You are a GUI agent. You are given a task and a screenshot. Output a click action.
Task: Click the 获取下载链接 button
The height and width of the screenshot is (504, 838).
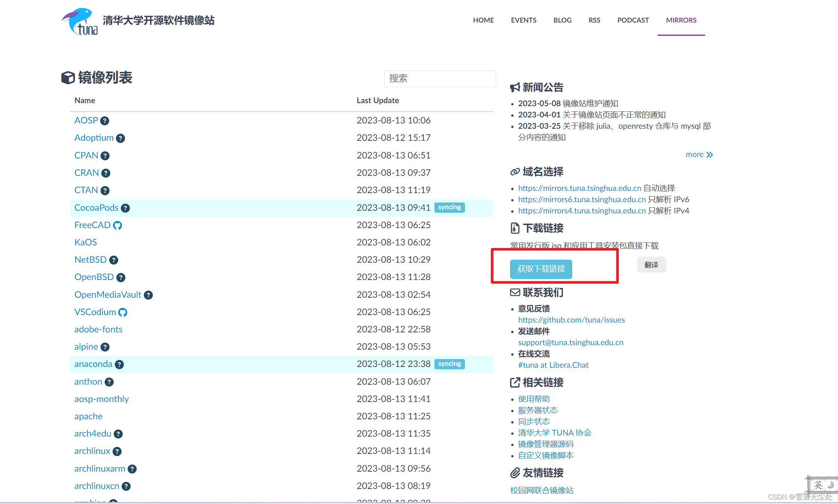(541, 269)
